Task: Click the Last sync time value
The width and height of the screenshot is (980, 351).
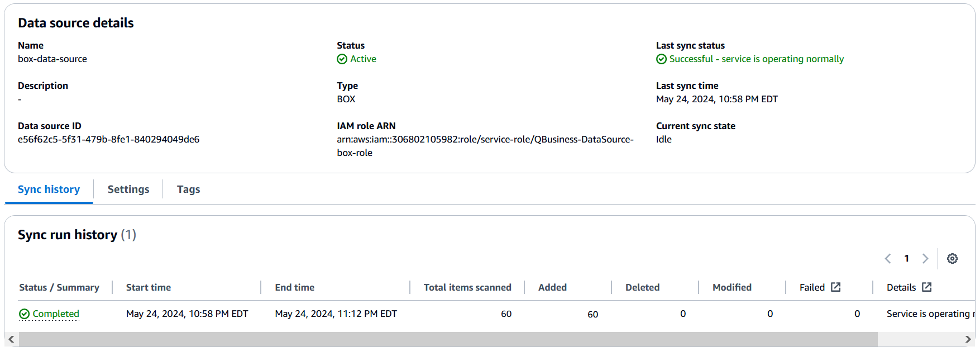Action: (717, 99)
